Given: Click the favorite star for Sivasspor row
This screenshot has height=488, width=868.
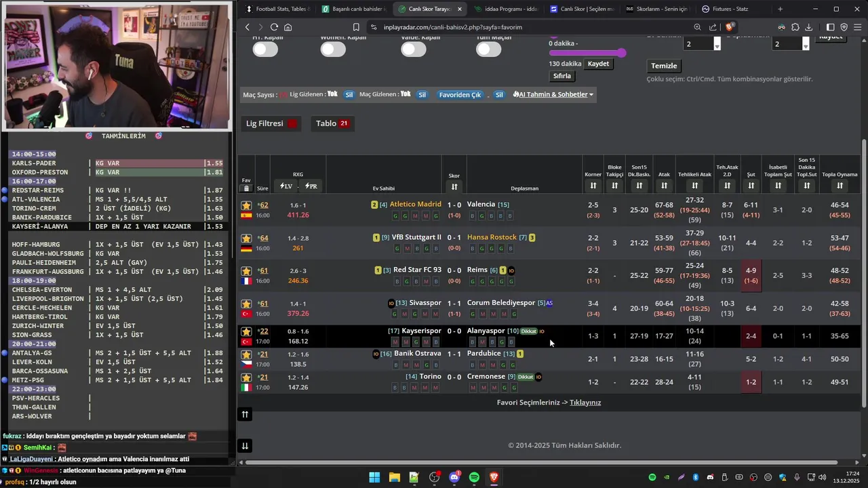Looking at the screenshot, I should coord(246,304).
